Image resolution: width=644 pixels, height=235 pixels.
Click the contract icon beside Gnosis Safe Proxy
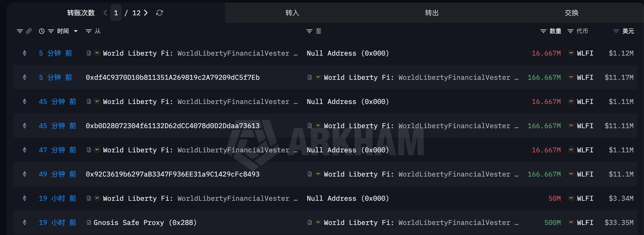click(89, 222)
